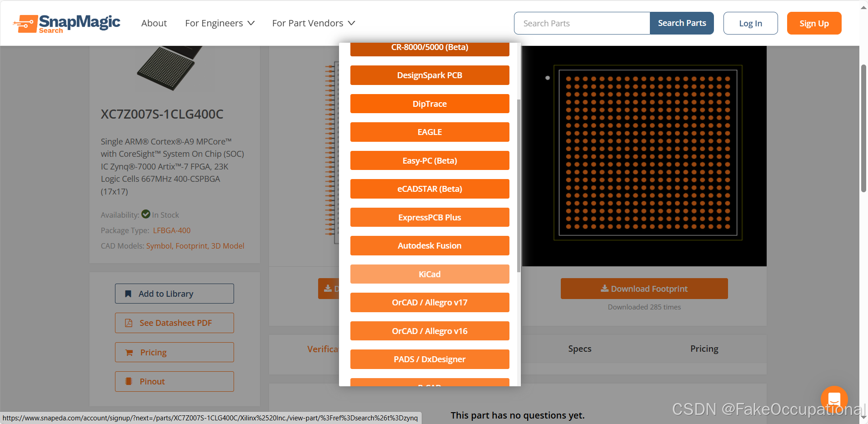
Task: Open the 3D Model link
Action: 228,246
